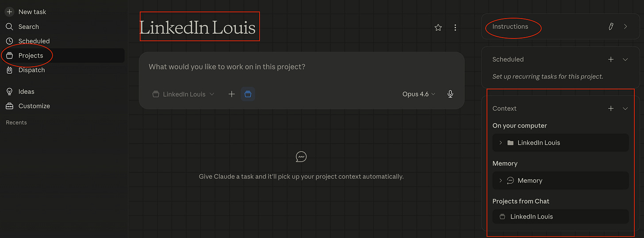Click the 'Projects from Chat' label
Viewport: 644px width, 238px height.
[521, 201]
